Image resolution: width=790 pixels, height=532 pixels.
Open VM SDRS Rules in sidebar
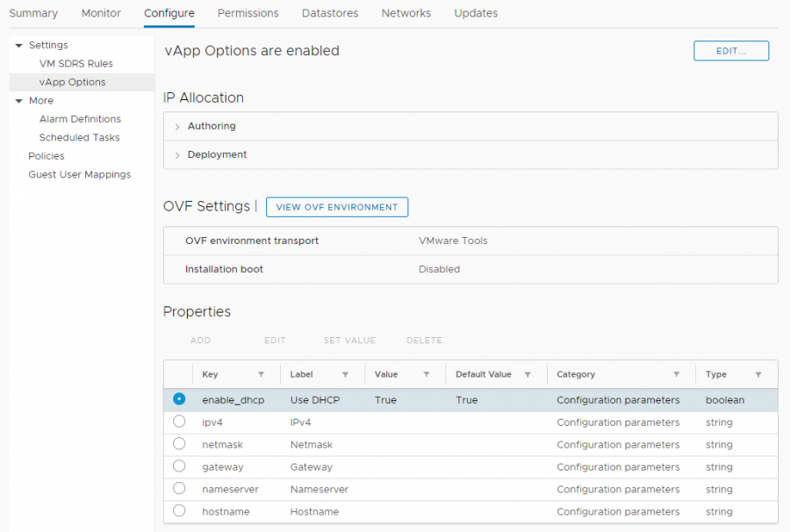(75, 64)
